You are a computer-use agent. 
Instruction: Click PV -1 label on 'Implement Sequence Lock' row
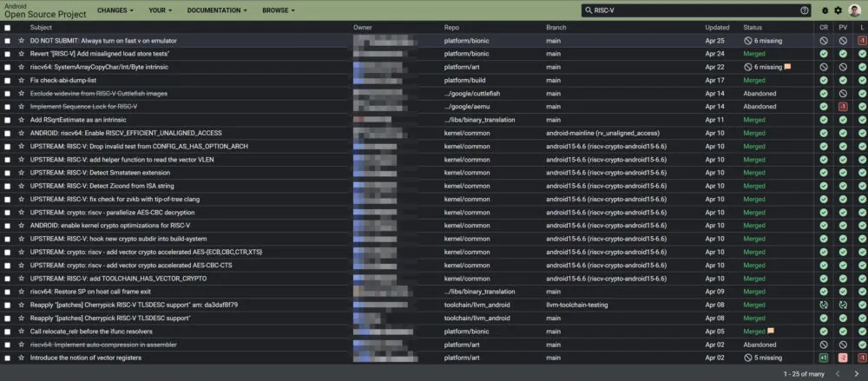(x=843, y=107)
